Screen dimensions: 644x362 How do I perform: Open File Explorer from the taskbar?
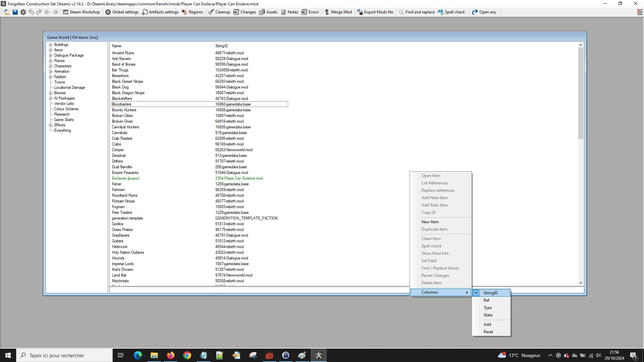154,355
